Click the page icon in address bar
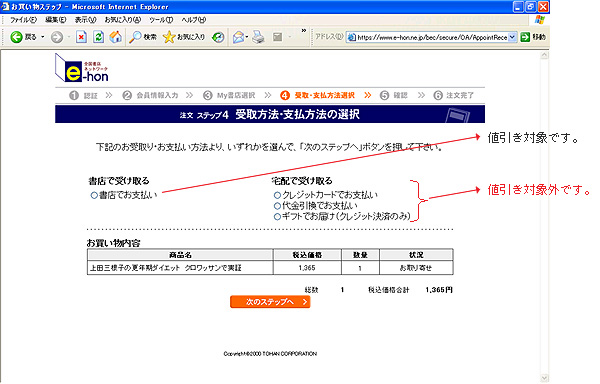This screenshot has height=384, width=600. tap(351, 37)
